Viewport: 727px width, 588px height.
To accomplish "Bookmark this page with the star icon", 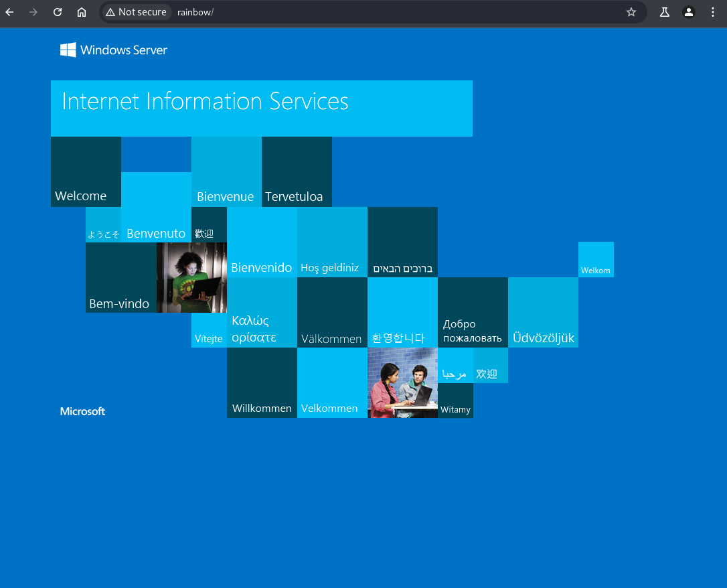I will [631, 12].
